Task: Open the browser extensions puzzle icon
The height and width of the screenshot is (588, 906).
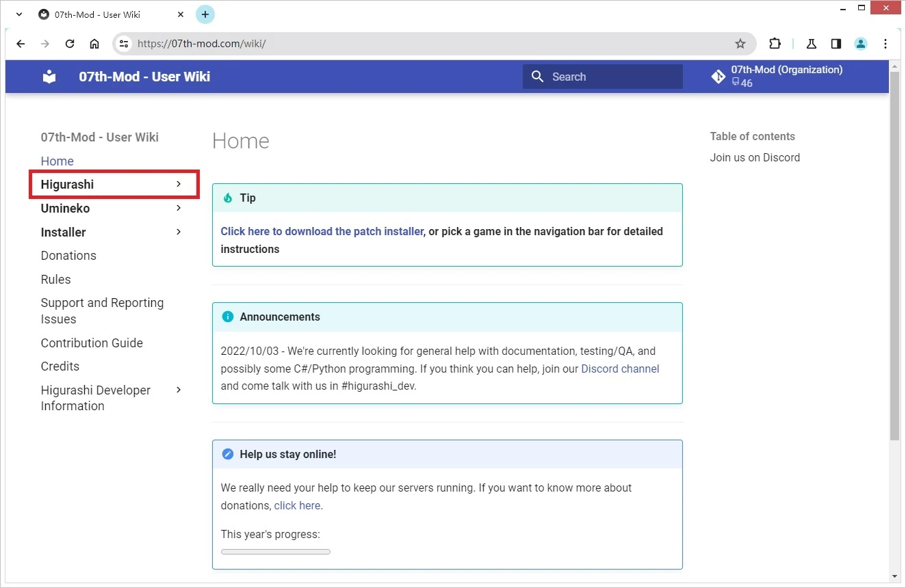Action: pyautogui.click(x=775, y=44)
